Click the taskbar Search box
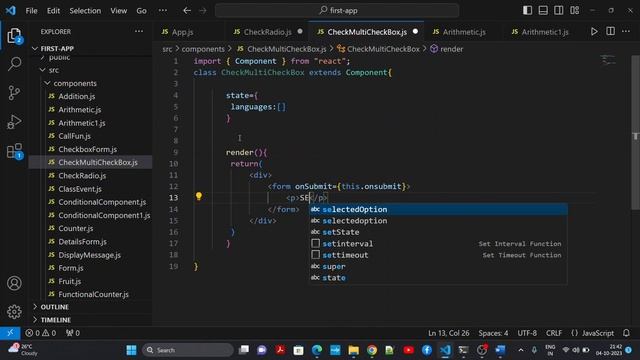640x360 pixels. pyautogui.click(x=188, y=350)
